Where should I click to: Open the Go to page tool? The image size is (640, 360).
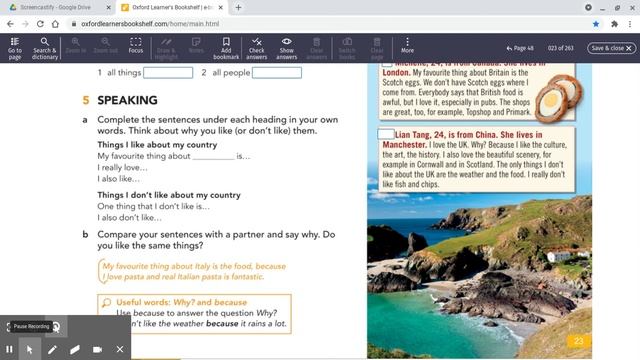15,48
